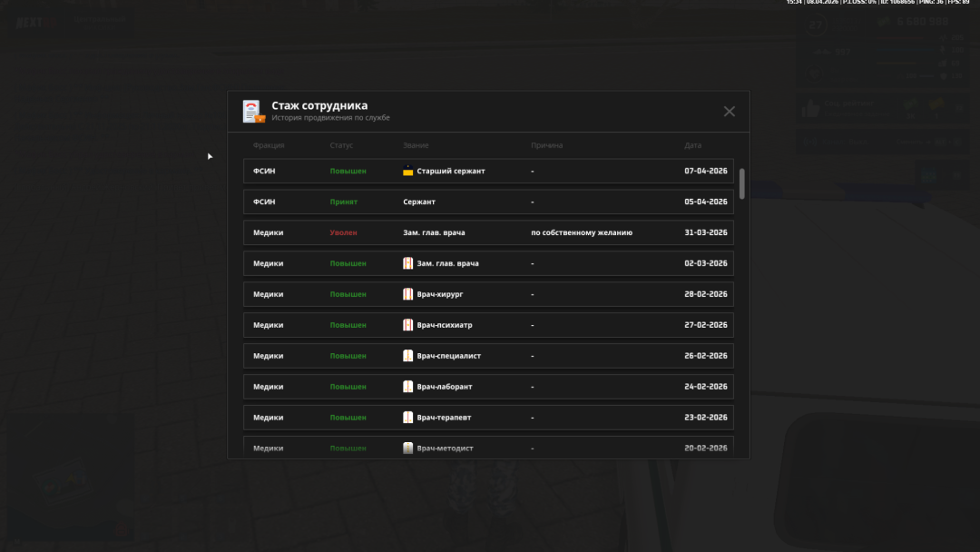Click the Врач-специалист rank icon
This screenshot has width=980, height=552.
pos(408,356)
